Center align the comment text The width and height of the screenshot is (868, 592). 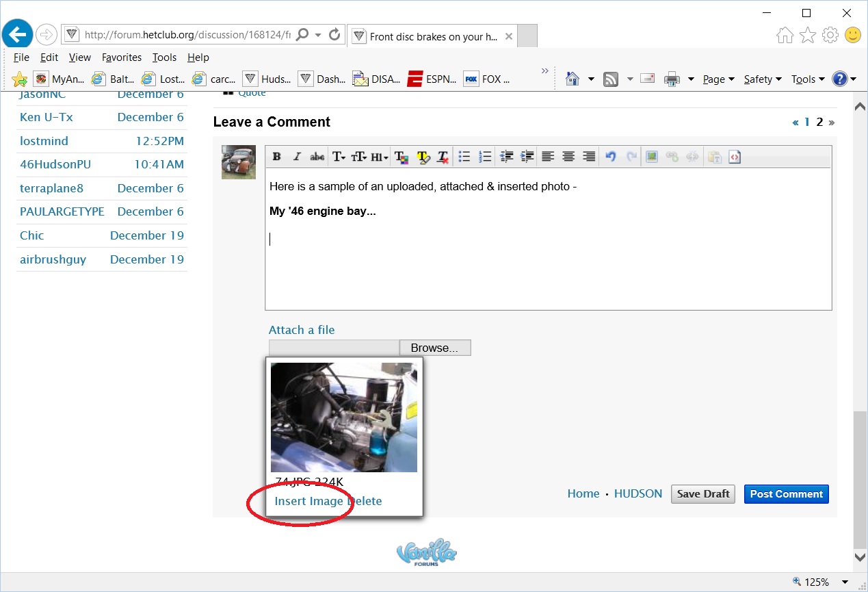[x=568, y=157]
